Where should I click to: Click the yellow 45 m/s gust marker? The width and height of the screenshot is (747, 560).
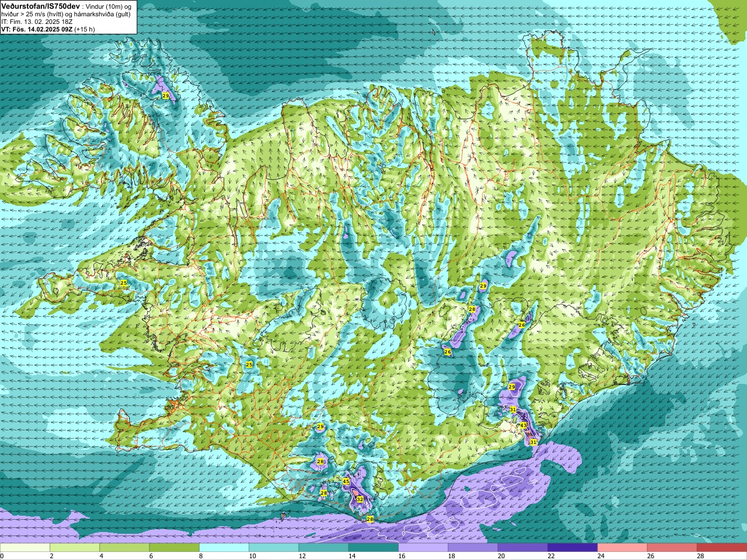coord(346,482)
